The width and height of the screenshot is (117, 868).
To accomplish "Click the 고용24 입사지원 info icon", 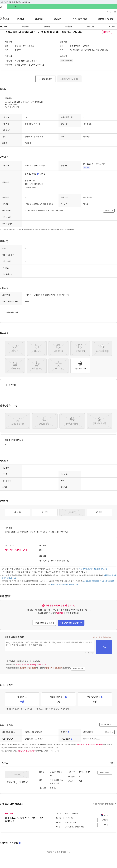I will click(102, 697).
